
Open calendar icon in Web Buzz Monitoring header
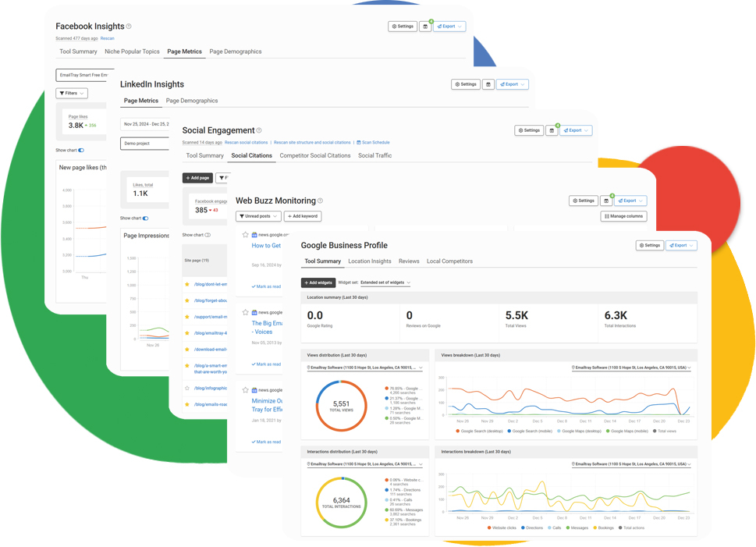click(x=606, y=201)
